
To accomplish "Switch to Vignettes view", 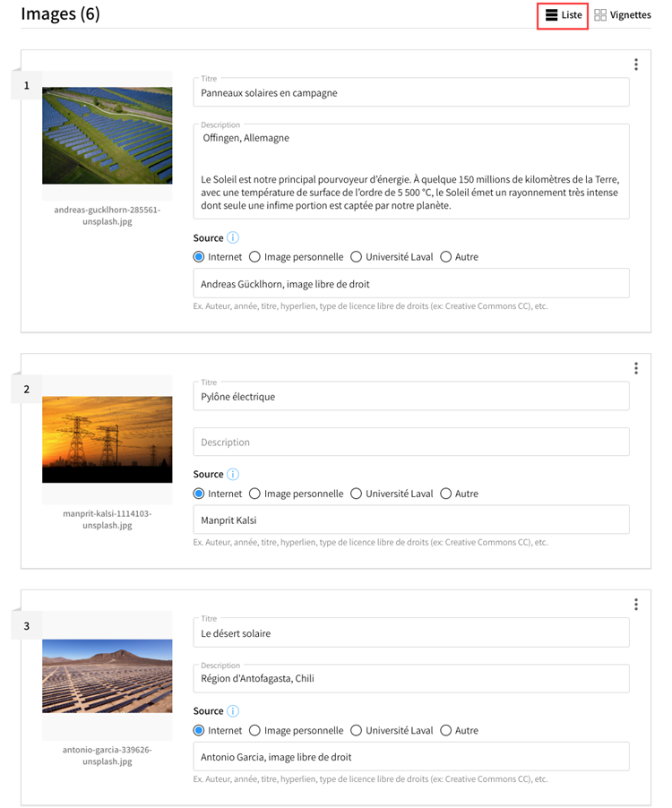I will pyautogui.click(x=623, y=15).
